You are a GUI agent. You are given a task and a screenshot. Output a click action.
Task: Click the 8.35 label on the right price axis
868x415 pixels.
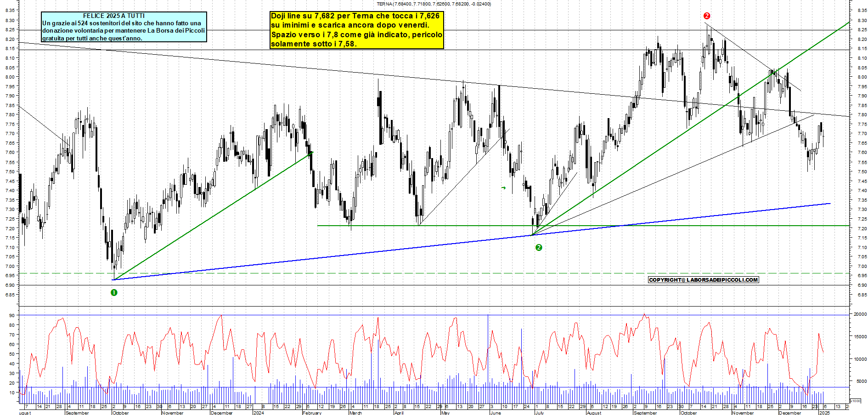point(862,10)
